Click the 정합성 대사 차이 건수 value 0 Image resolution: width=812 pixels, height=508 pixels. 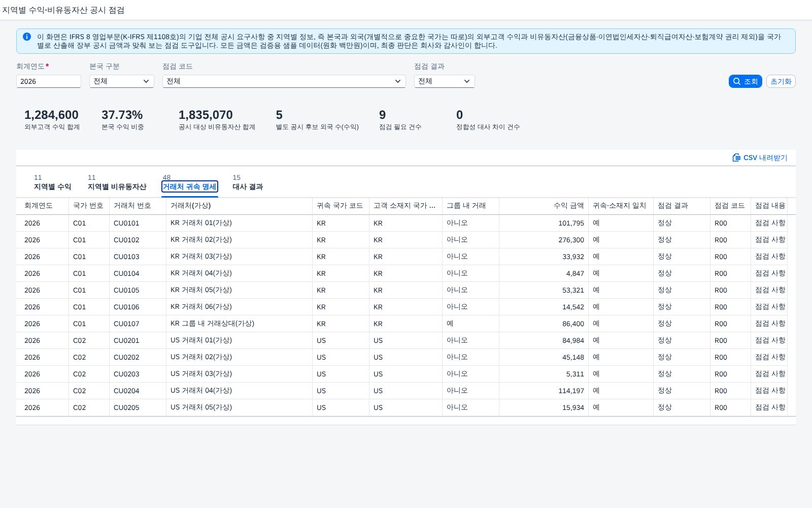click(460, 115)
